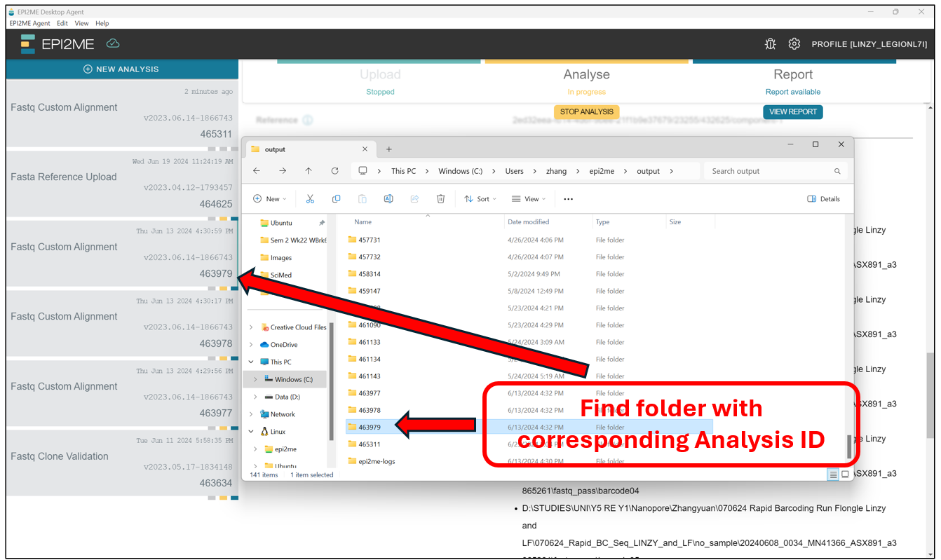
Task: Click the Paste icon in Explorer toolbar
Action: click(x=363, y=199)
